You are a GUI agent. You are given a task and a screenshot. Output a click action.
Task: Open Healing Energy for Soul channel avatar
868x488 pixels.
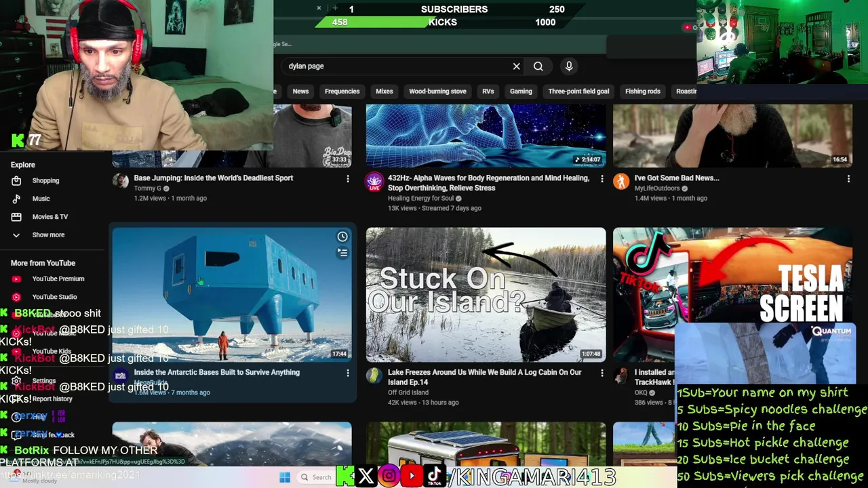[x=374, y=181]
